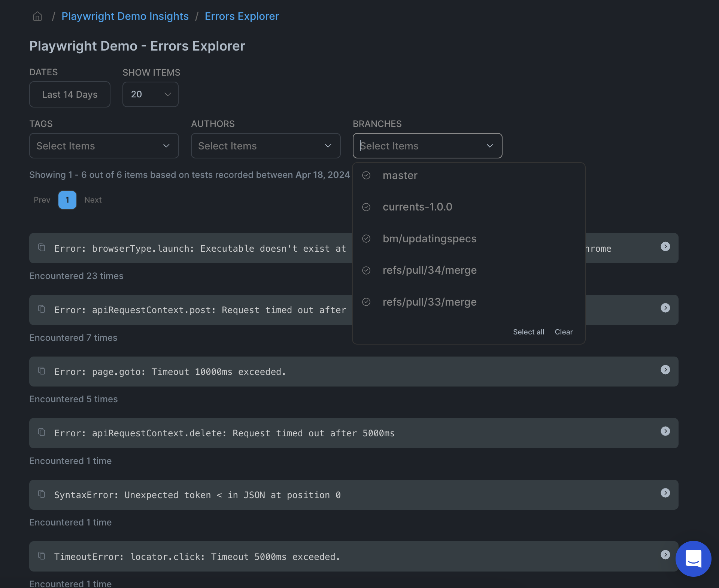Screen dimensions: 719x588
Task: Select the currents-1.0.0 branch
Action: pyautogui.click(x=366, y=207)
